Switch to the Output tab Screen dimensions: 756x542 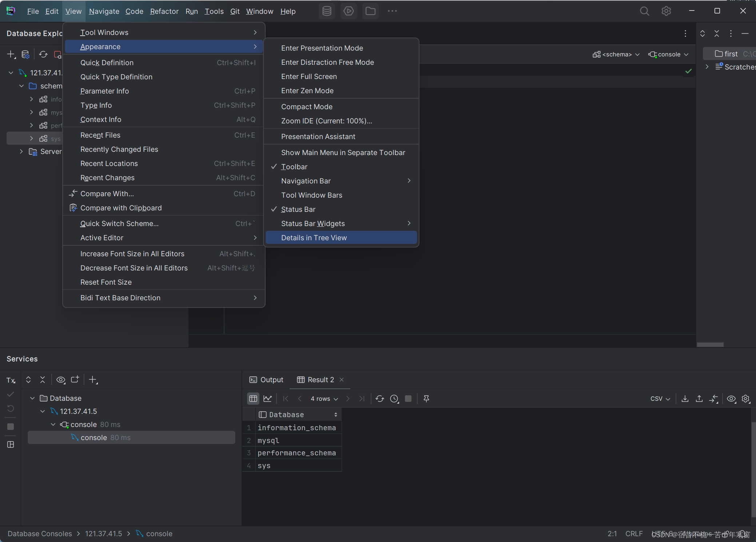[266, 380]
